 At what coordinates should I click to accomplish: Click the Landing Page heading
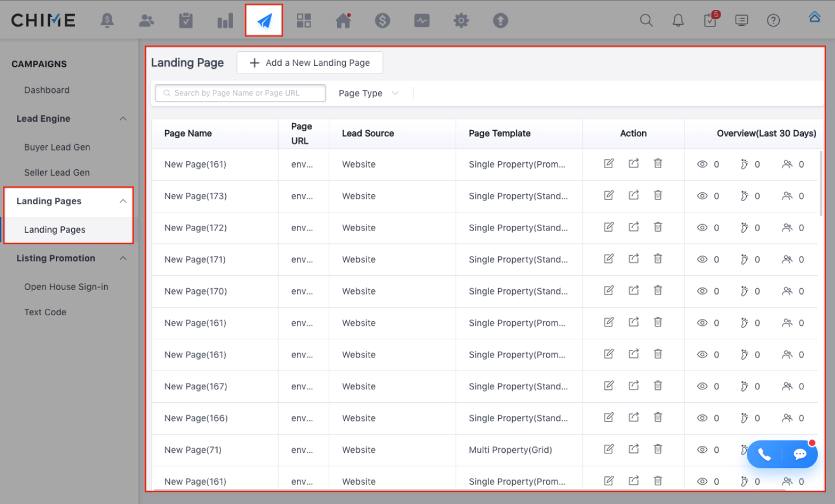coord(187,62)
